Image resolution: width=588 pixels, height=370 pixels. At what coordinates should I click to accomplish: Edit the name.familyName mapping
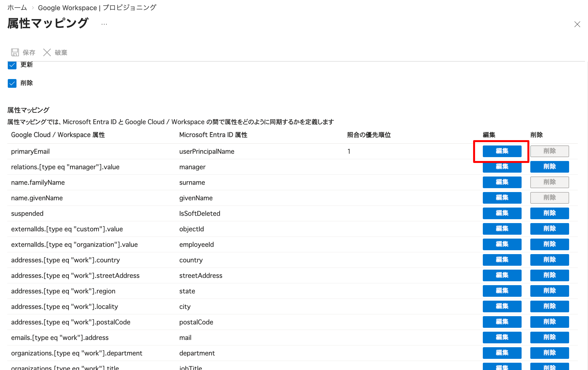point(502,182)
